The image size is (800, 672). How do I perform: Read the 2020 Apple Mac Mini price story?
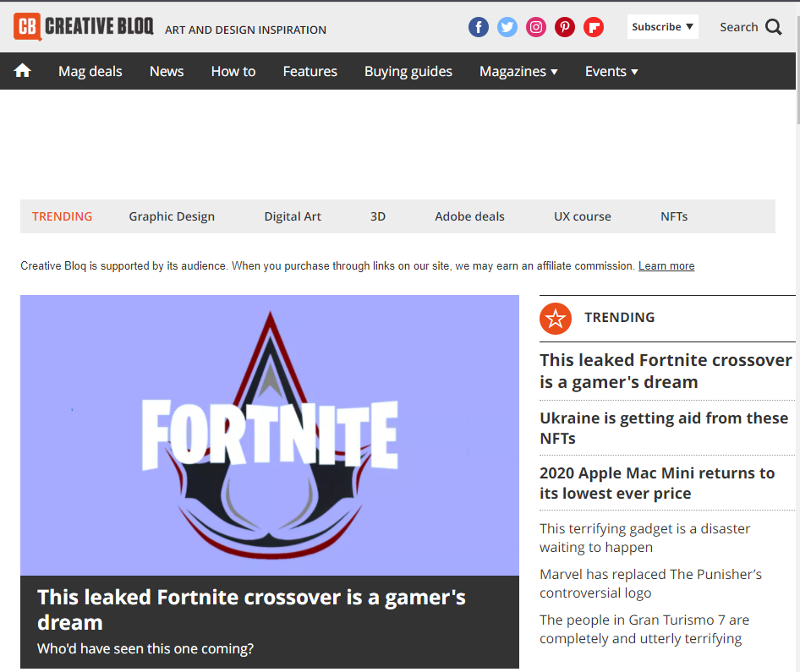click(657, 484)
